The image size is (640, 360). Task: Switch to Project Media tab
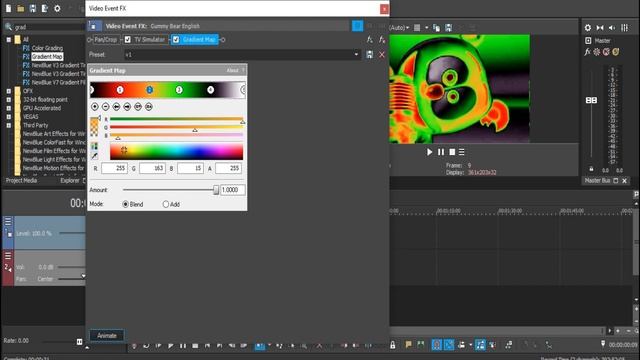[x=21, y=180]
